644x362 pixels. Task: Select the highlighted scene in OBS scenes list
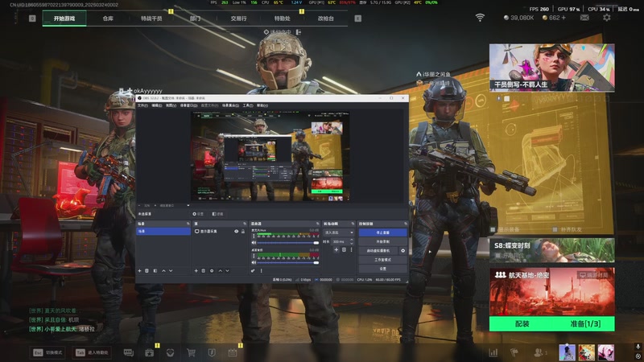[163, 232]
